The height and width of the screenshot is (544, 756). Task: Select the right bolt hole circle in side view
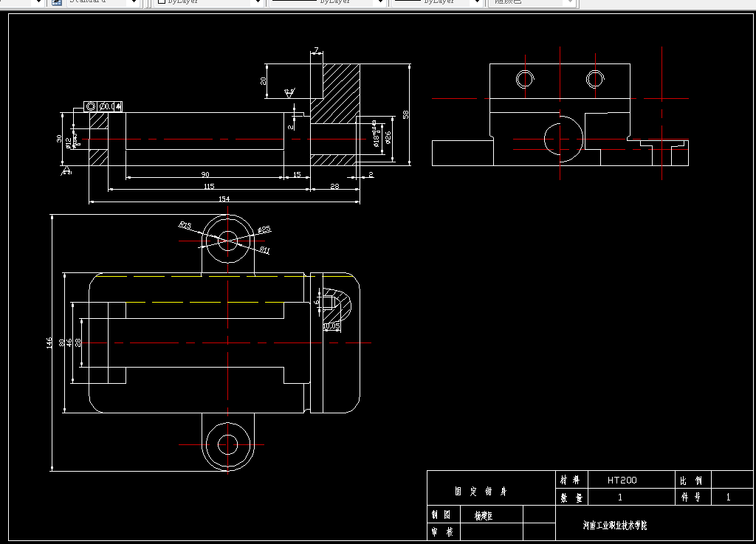pyautogui.click(x=596, y=79)
